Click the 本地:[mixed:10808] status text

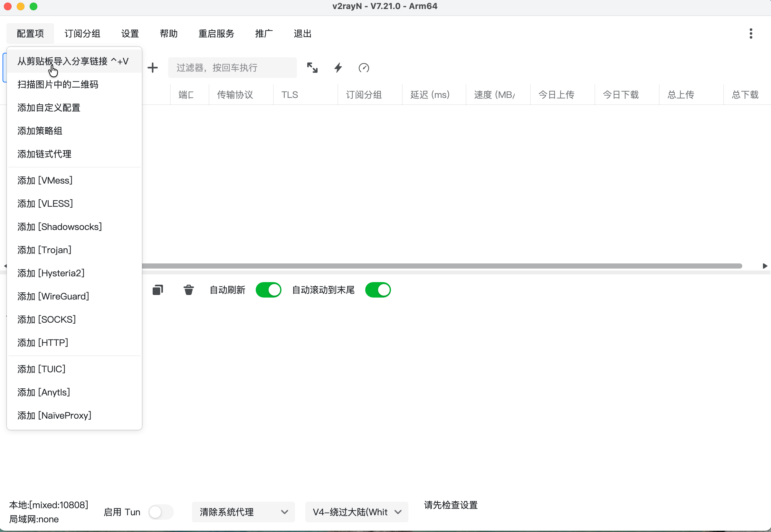[49, 505]
